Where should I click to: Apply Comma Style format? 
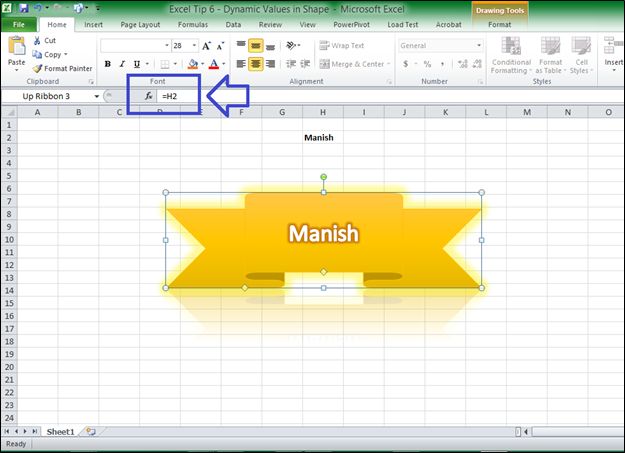pos(442,64)
